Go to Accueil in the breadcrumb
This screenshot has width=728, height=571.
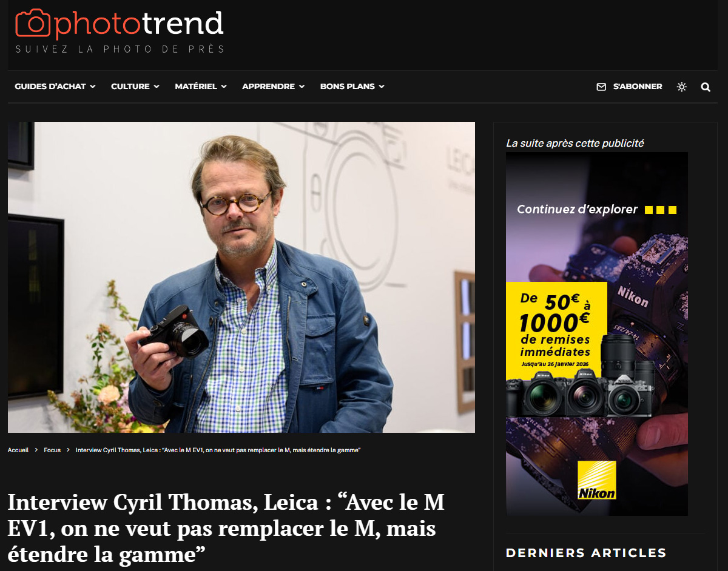coord(18,450)
